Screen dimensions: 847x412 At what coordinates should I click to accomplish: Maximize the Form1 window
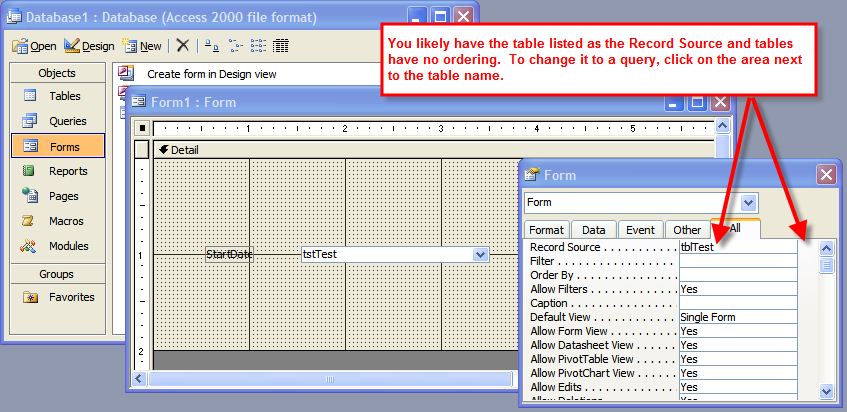click(x=697, y=102)
